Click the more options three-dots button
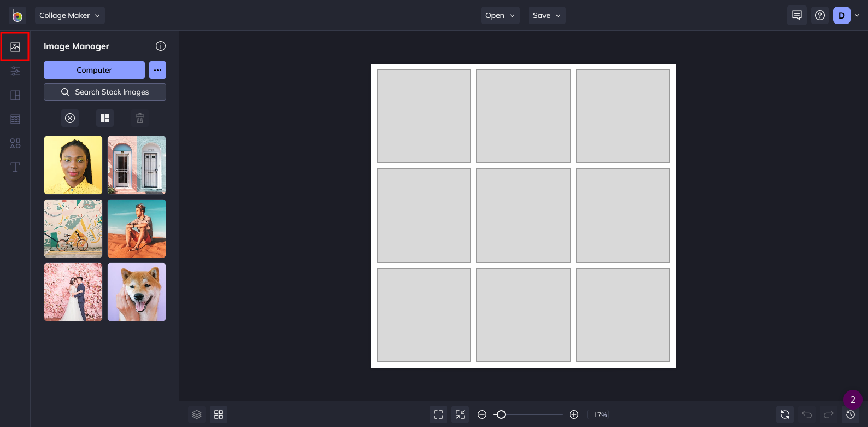Image resolution: width=868 pixels, height=427 pixels. pyautogui.click(x=157, y=70)
